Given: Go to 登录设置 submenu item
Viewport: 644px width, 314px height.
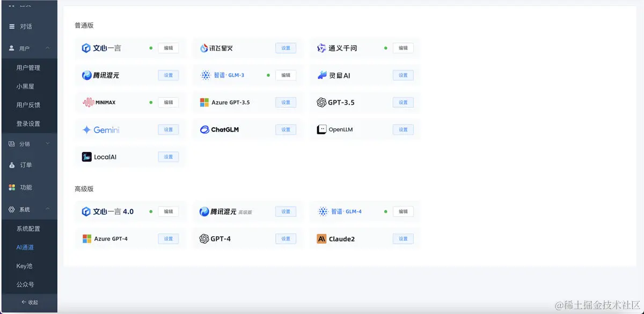Looking at the screenshot, I should (x=28, y=123).
